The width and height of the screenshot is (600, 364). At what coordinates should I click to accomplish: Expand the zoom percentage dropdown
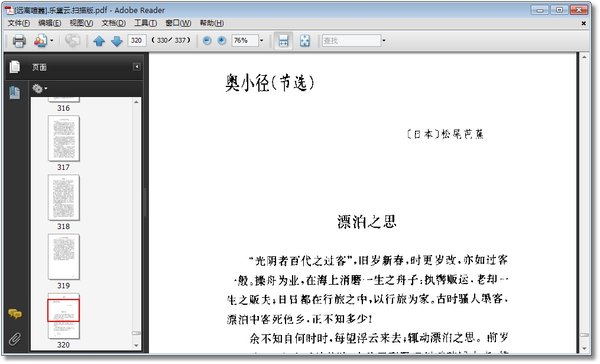[262, 40]
